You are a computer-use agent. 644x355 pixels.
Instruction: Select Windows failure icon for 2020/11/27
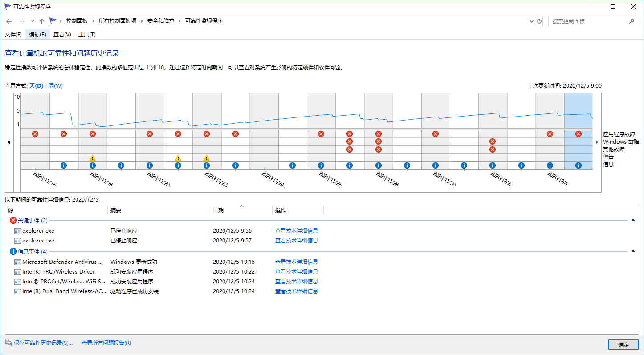click(x=350, y=141)
